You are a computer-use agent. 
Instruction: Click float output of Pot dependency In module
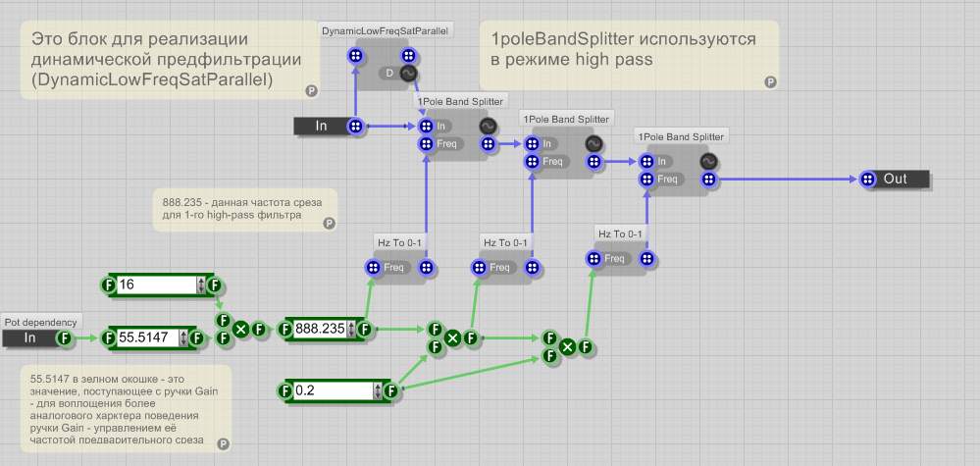click(x=63, y=337)
